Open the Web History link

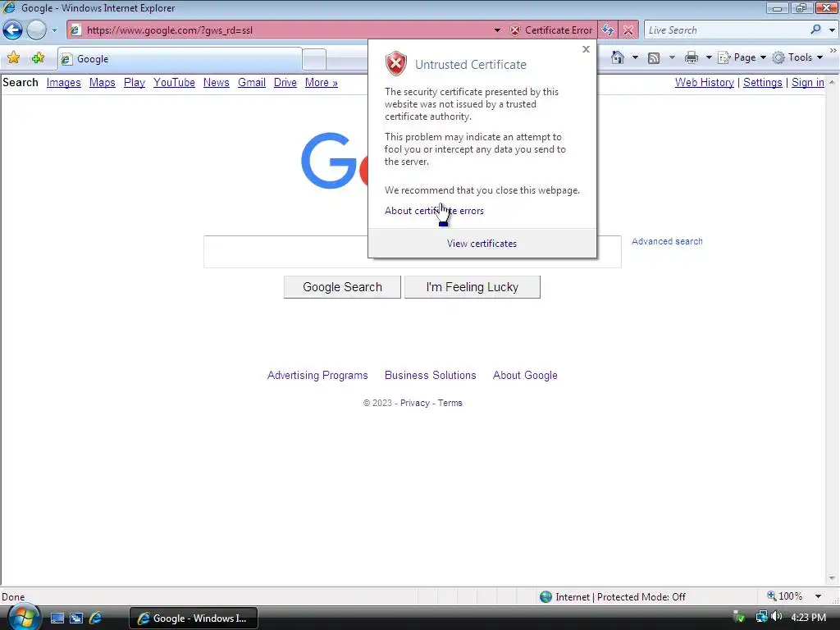705,83
